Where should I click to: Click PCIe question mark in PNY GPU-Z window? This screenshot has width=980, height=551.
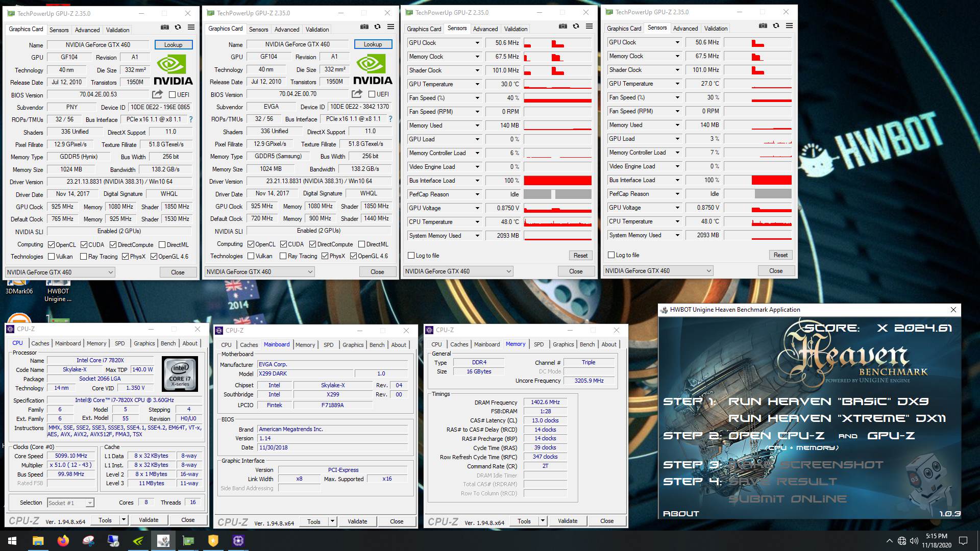(x=191, y=119)
